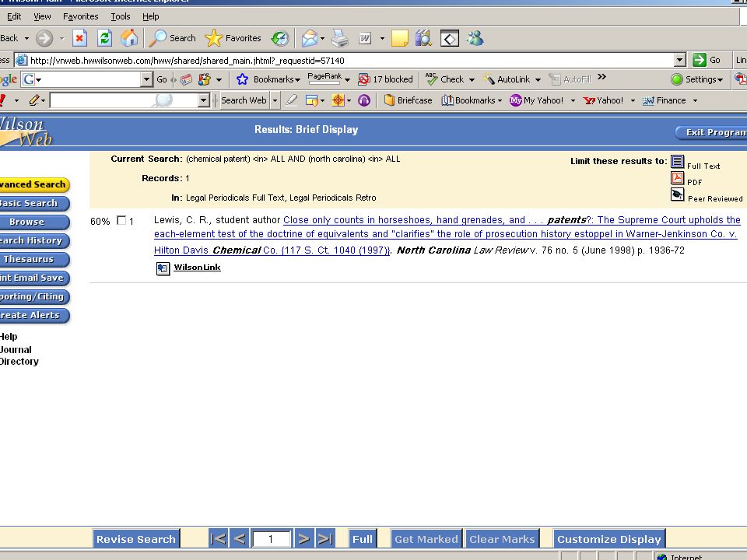The image size is (747, 560).
Task: Open the Search magnifier toolbar button
Action: coord(173,38)
